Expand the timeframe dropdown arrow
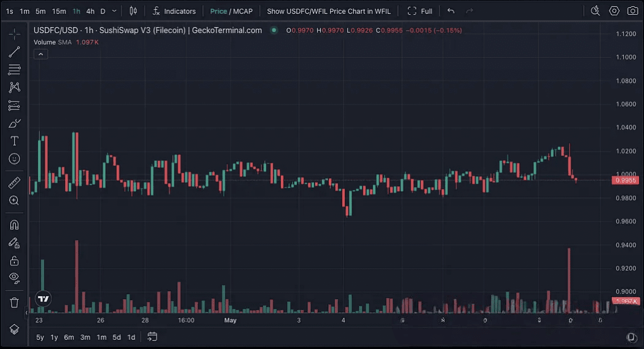This screenshot has width=644, height=349. pyautogui.click(x=114, y=11)
